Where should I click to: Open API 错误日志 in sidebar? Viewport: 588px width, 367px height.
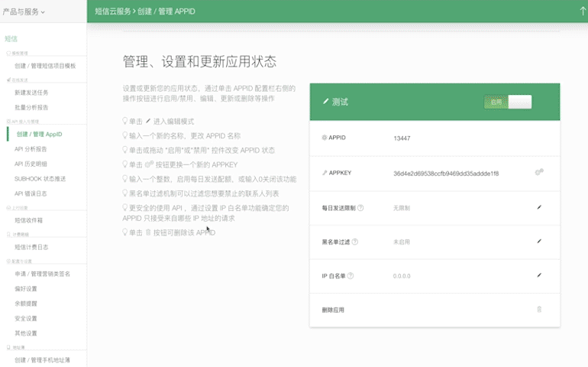(31, 193)
